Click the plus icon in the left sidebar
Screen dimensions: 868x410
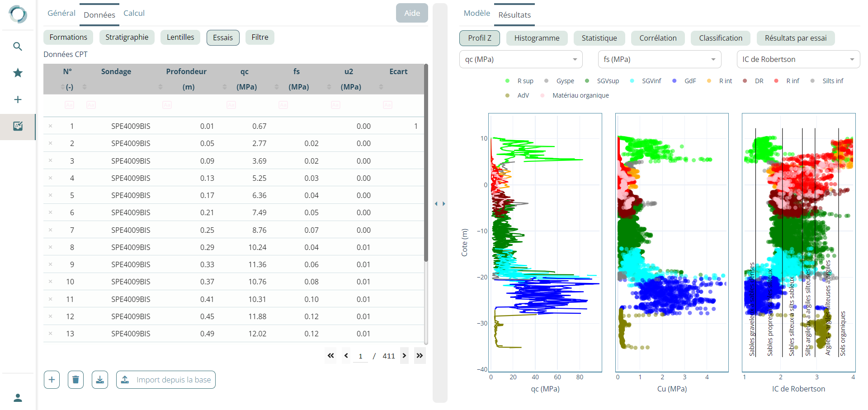pyautogui.click(x=18, y=99)
